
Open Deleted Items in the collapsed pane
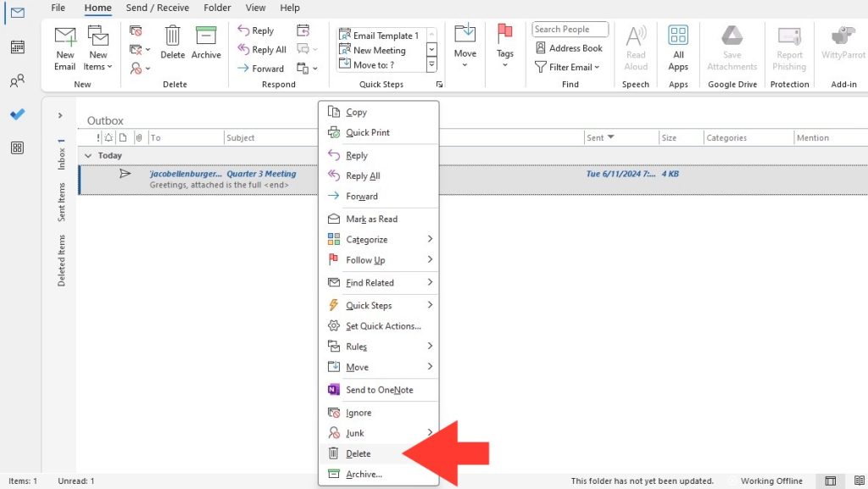click(x=61, y=260)
